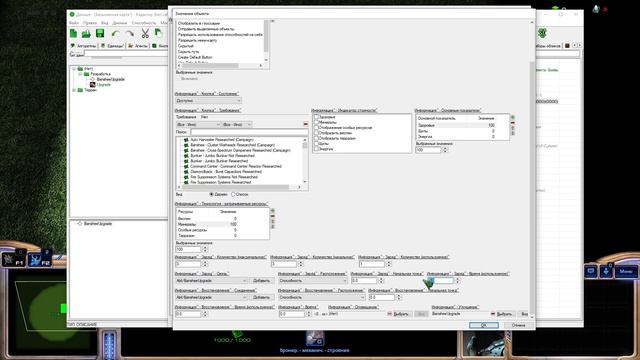Open the Вид menu
The image size is (640, 360).
[x=104, y=23]
